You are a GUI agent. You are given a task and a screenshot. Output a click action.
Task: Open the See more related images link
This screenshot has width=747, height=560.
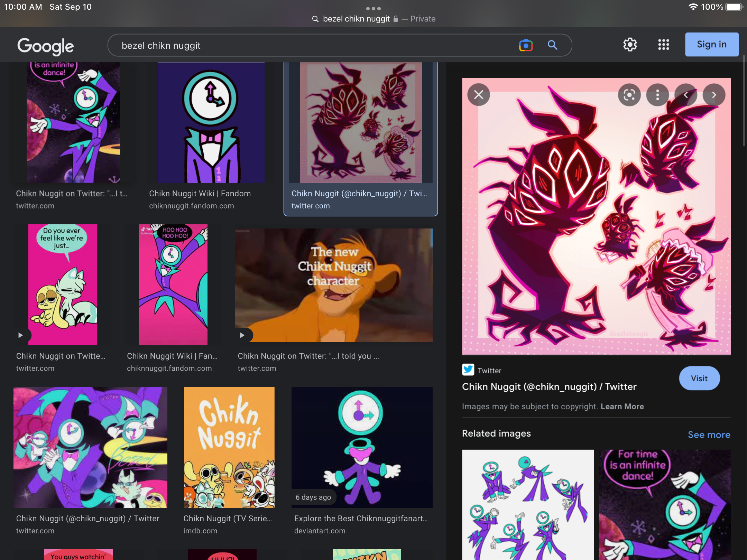pos(709,435)
